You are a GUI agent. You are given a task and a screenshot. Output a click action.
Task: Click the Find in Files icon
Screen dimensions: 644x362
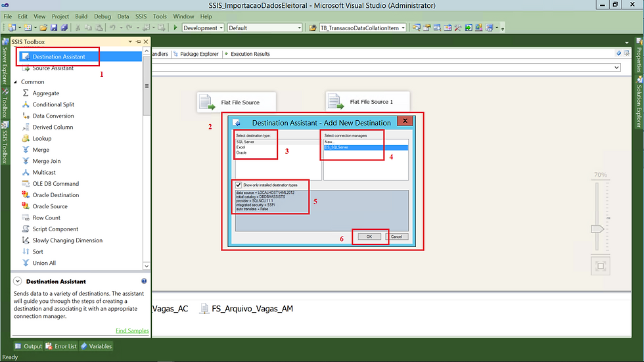(313, 28)
